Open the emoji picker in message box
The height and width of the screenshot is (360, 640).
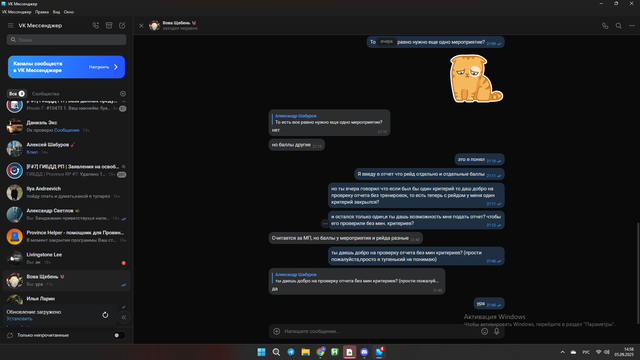(484, 331)
